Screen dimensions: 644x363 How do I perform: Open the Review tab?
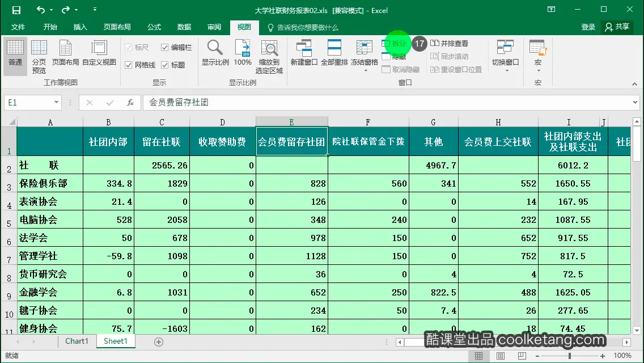click(214, 27)
